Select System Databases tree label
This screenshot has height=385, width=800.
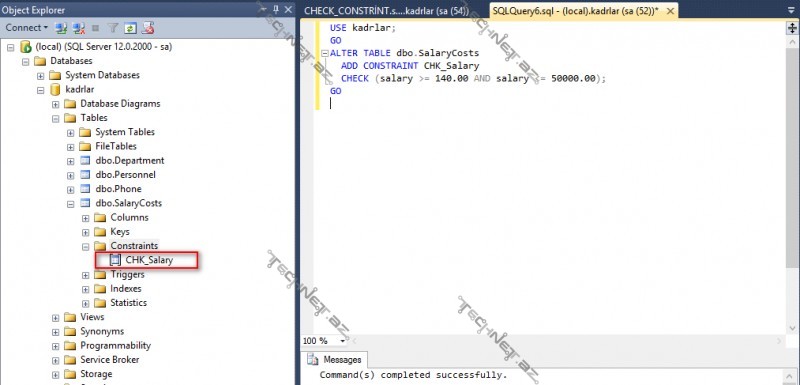[x=102, y=75]
